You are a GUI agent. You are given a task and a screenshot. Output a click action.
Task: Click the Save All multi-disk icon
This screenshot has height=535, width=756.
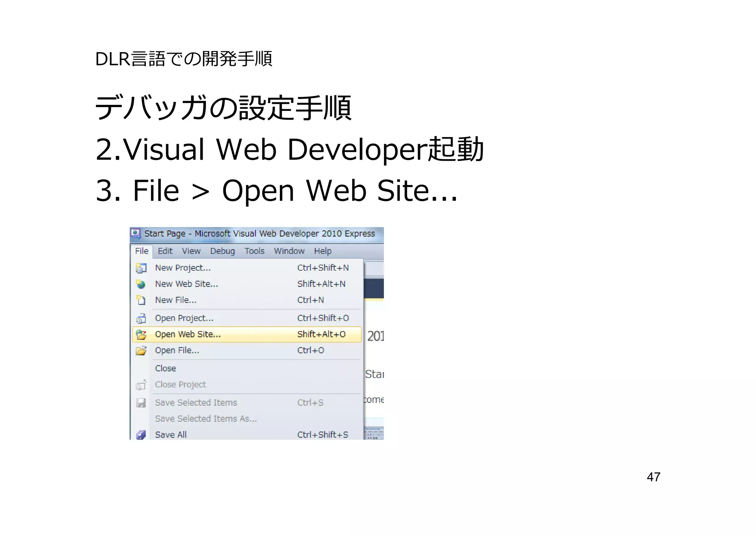click(x=141, y=435)
